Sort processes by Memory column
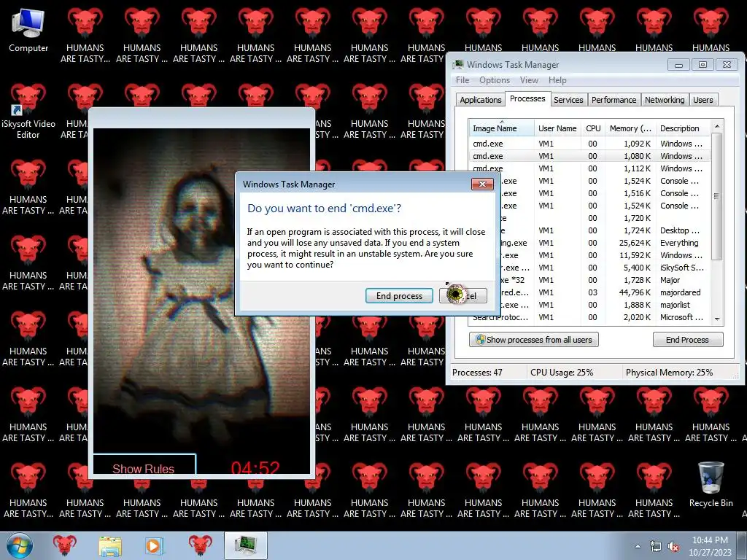 coord(630,128)
